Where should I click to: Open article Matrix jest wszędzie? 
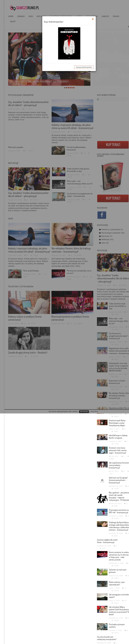click(15, 147)
